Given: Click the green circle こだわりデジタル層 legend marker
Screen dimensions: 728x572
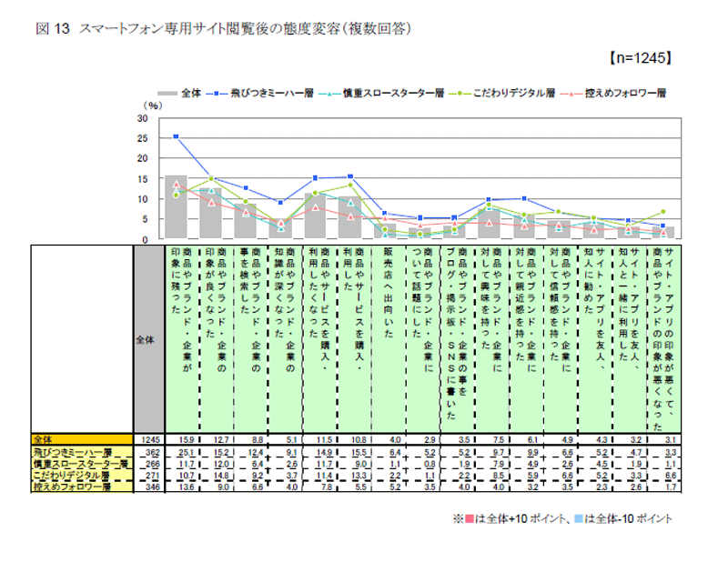Looking at the screenshot, I should point(461,94).
